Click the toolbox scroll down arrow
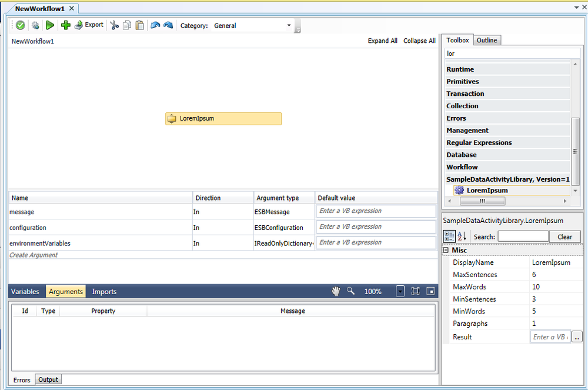This screenshot has width=588, height=390. coord(575,191)
